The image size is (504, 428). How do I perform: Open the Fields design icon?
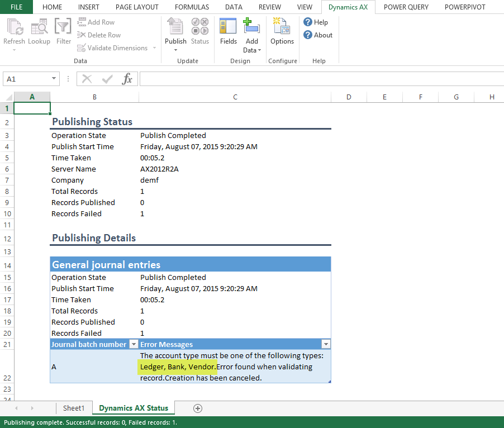(x=229, y=28)
